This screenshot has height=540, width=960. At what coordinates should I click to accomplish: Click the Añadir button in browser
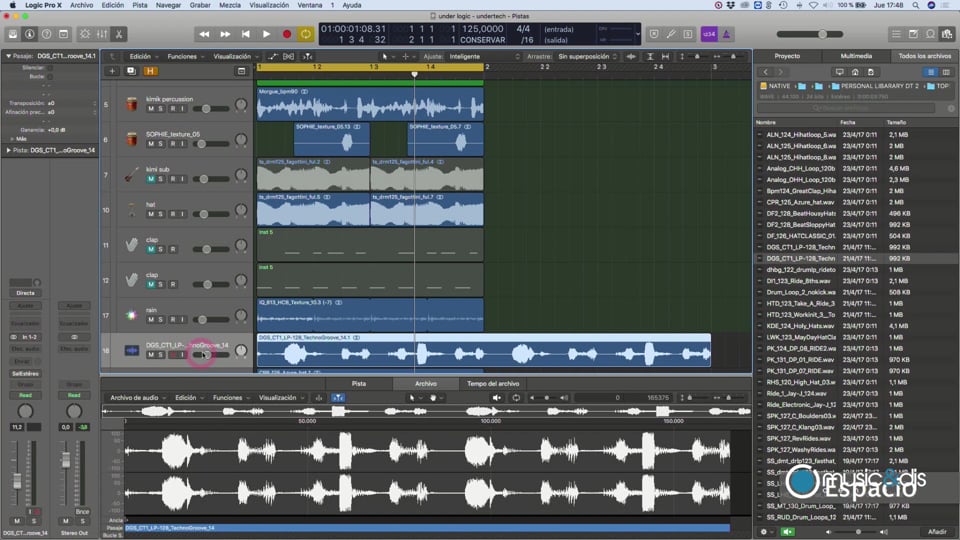(937, 531)
